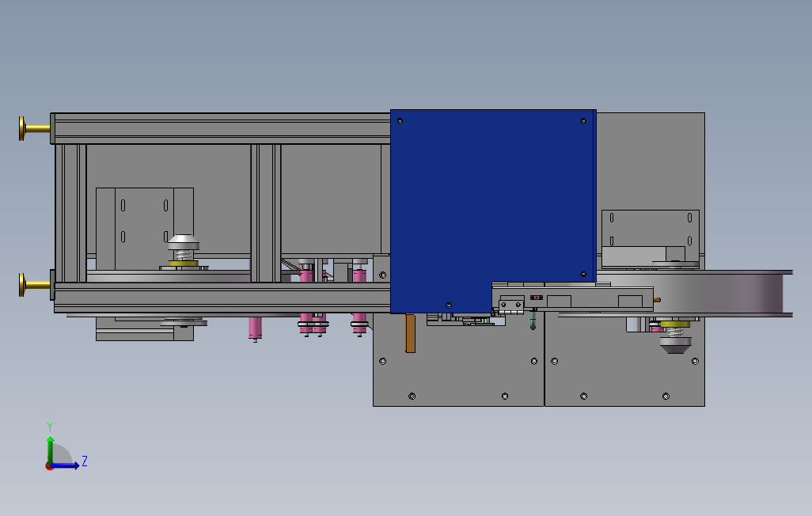Select the small orange connector on the belt guide
Image resolution: width=812 pixels, height=516 pixels.
(x=537, y=298)
